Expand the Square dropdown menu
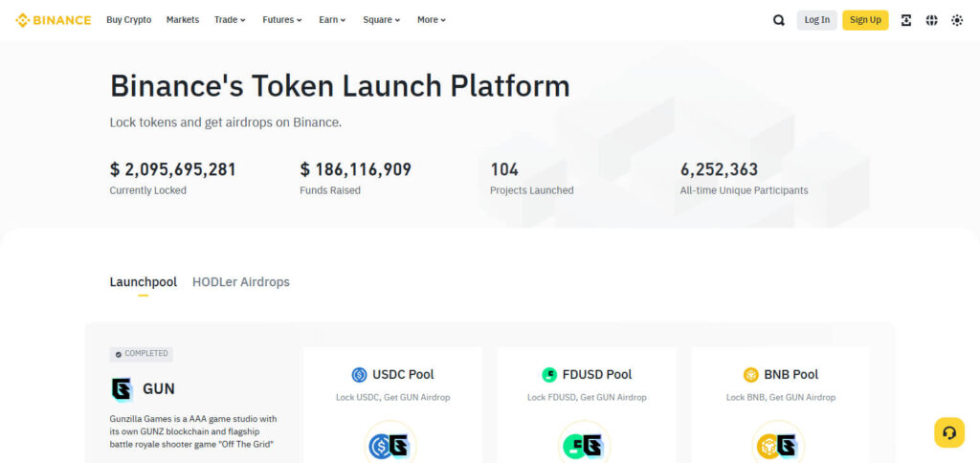Viewport: 980px width, 463px height. [382, 20]
